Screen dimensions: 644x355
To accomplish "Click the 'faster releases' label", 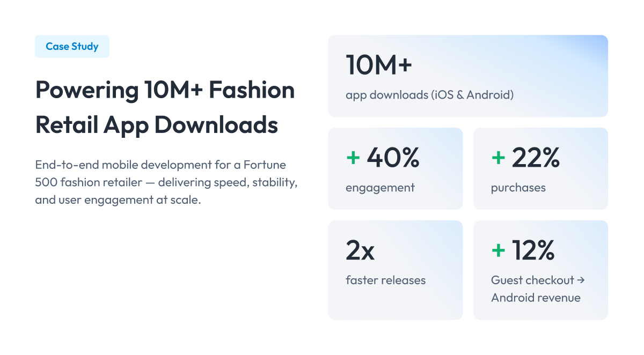I will click(386, 280).
